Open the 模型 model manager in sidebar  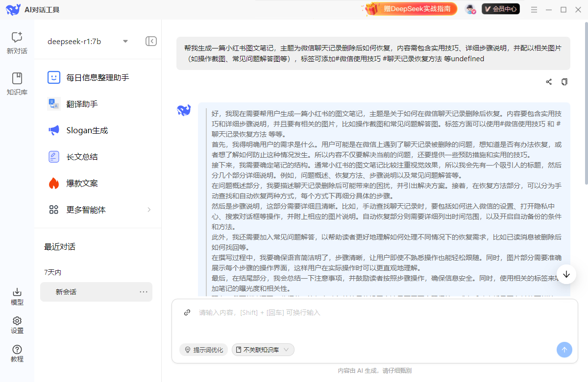click(17, 297)
